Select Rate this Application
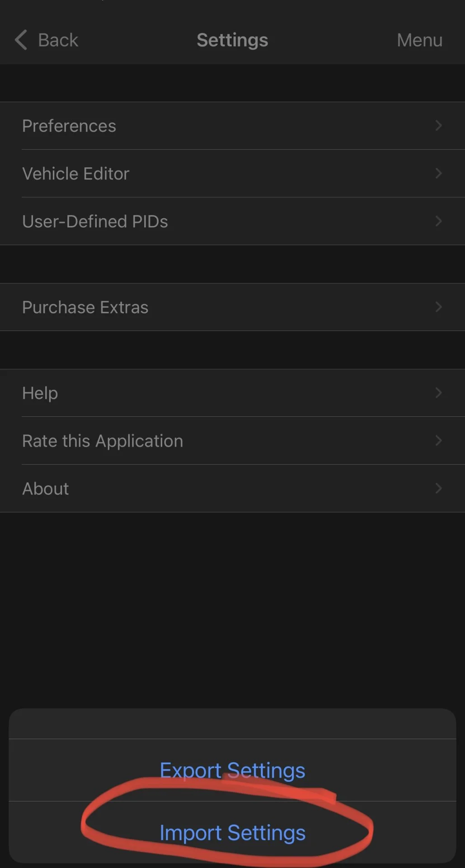The image size is (465, 868). point(103,441)
